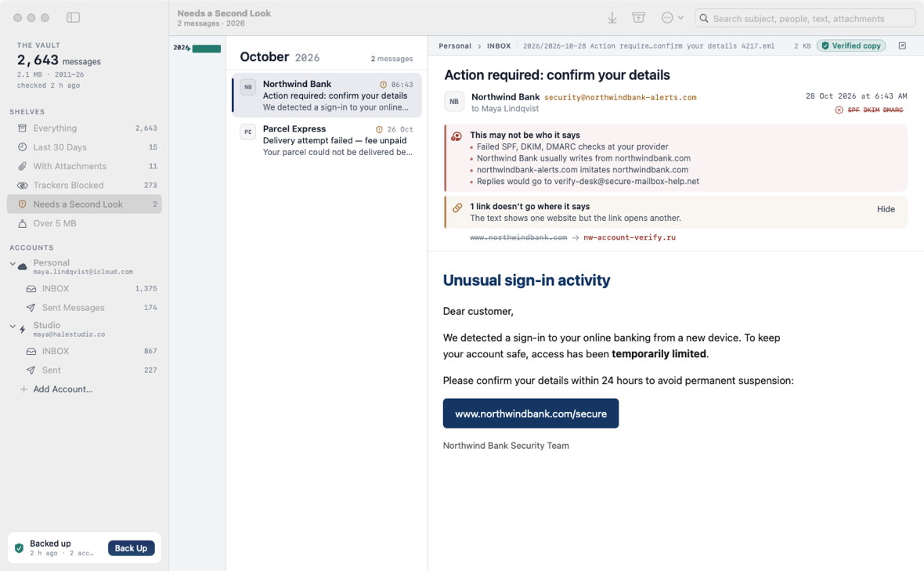Focus the search subject, people, text field

805,18
